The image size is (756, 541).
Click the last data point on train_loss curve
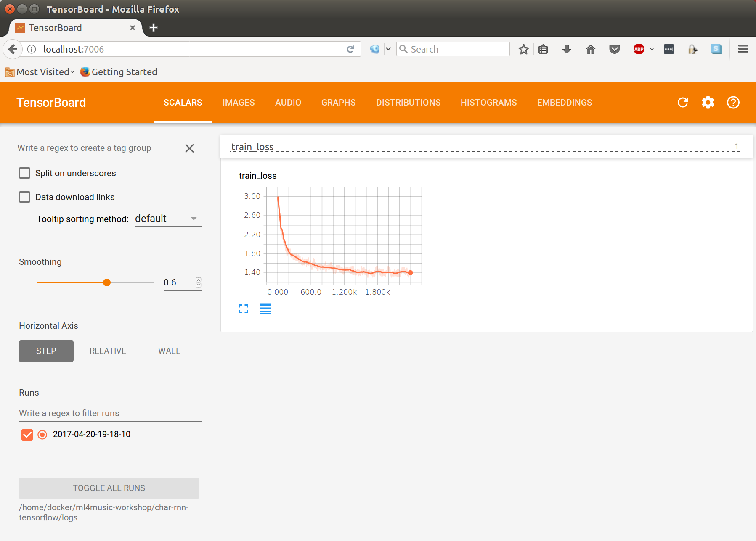(411, 273)
